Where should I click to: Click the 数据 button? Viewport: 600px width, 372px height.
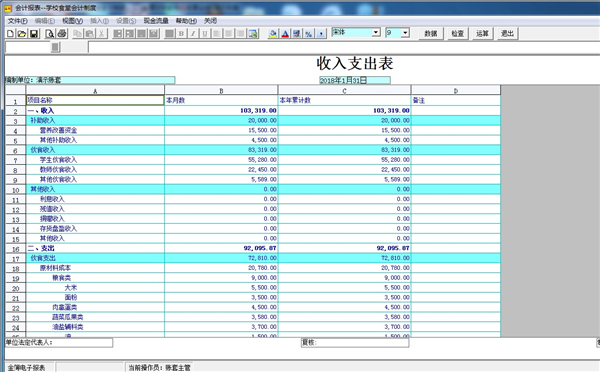click(430, 33)
